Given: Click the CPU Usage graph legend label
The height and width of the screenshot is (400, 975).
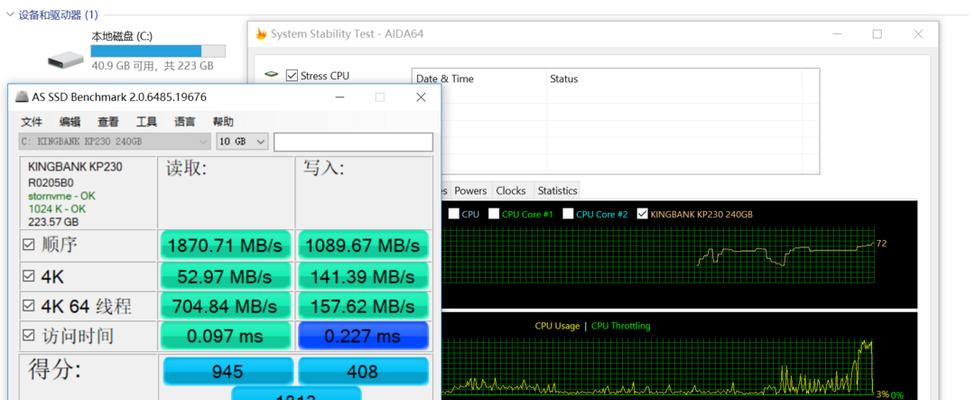Looking at the screenshot, I should (x=557, y=325).
